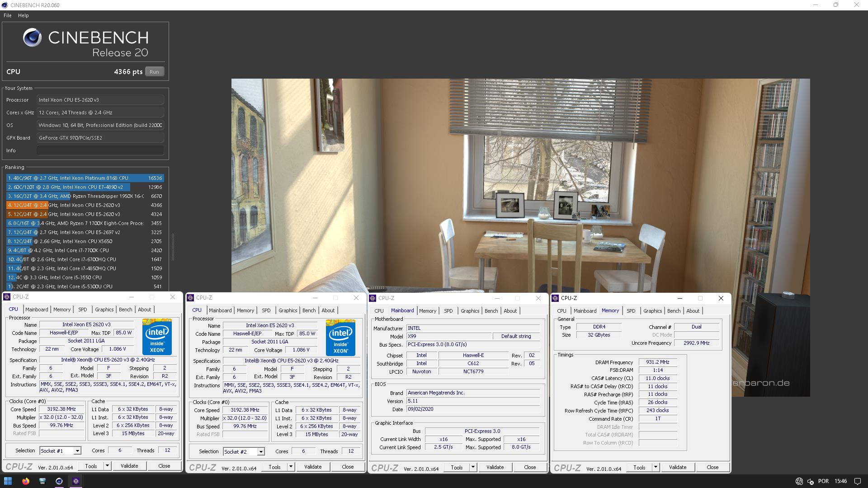Click Tools button in Memory CPU-Z

pyautogui.click(x=639, y=467)
